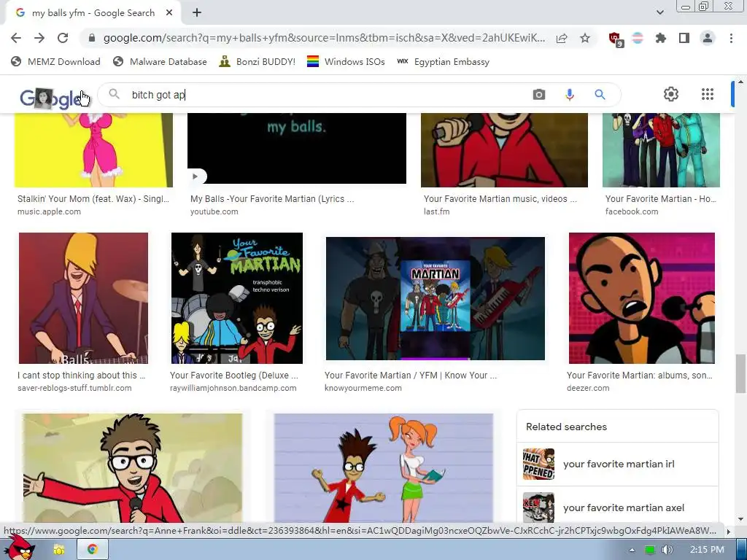Open boy and pigtail girl image

tap(384, 468)
